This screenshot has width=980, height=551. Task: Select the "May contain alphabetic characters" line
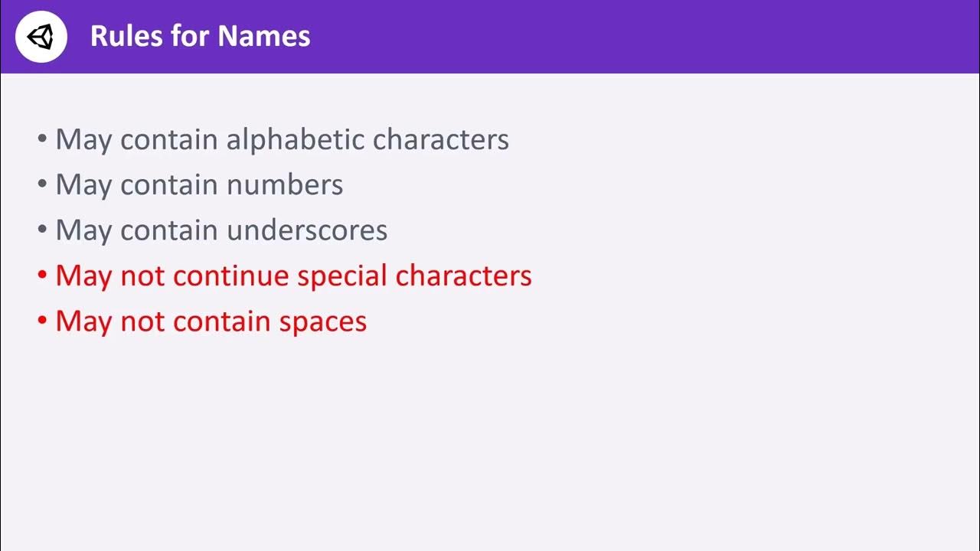282,140
